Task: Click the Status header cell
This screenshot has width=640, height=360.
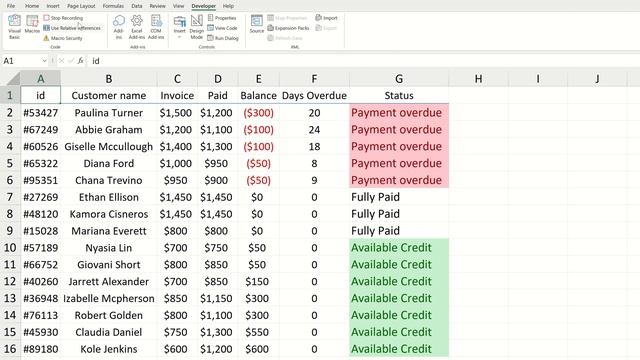Action: [399, 96]
